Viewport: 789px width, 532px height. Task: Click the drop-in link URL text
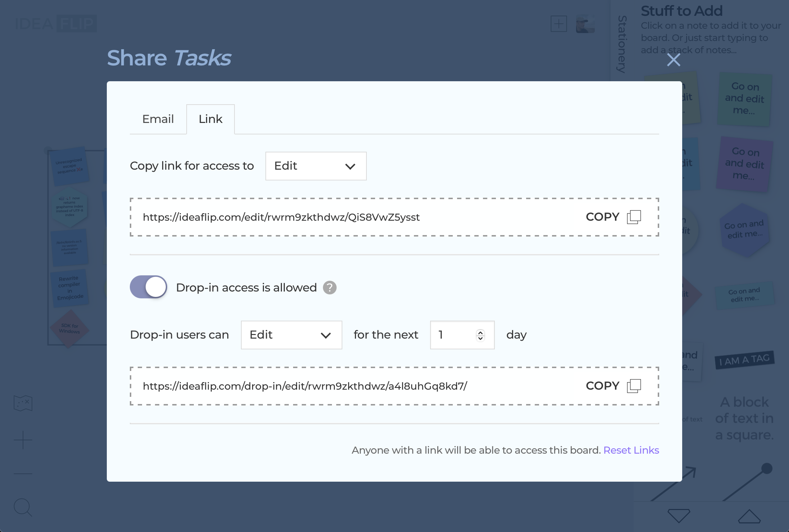pyautogui.click(x=305, y=386)
